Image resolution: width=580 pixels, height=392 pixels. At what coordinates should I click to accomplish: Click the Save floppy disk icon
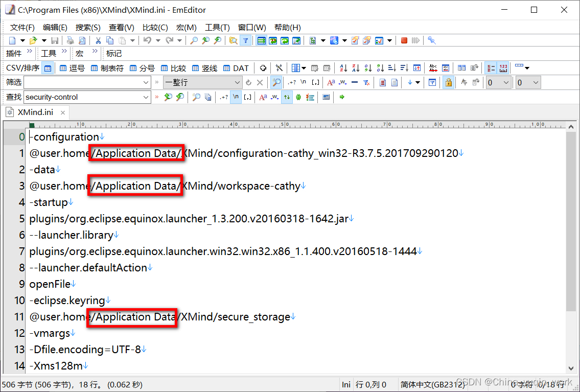pyautogui.click(x=55, y=40)
